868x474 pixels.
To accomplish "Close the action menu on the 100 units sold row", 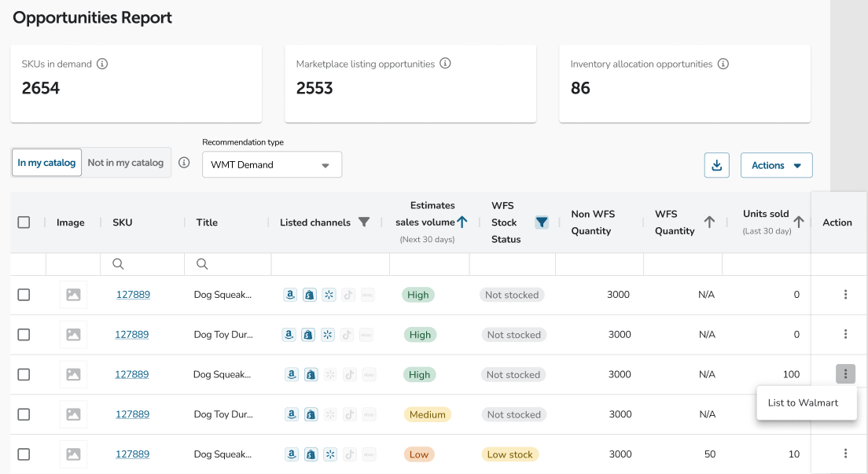I will coord(845,373).
